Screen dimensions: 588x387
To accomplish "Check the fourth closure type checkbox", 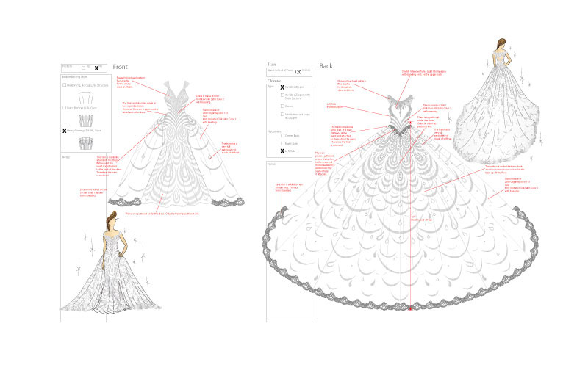I will tap(282, 115).
